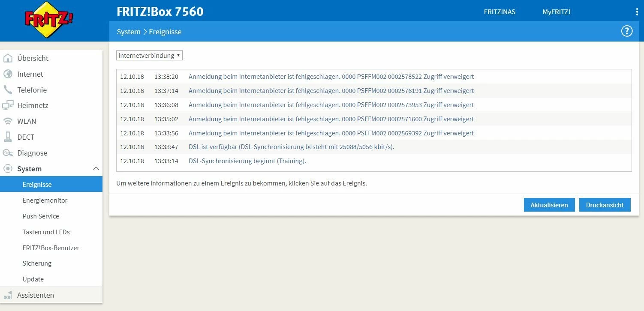This screenshot has height=311, width=644.
Task: Click the System gear icon
Action: point(8,169)
